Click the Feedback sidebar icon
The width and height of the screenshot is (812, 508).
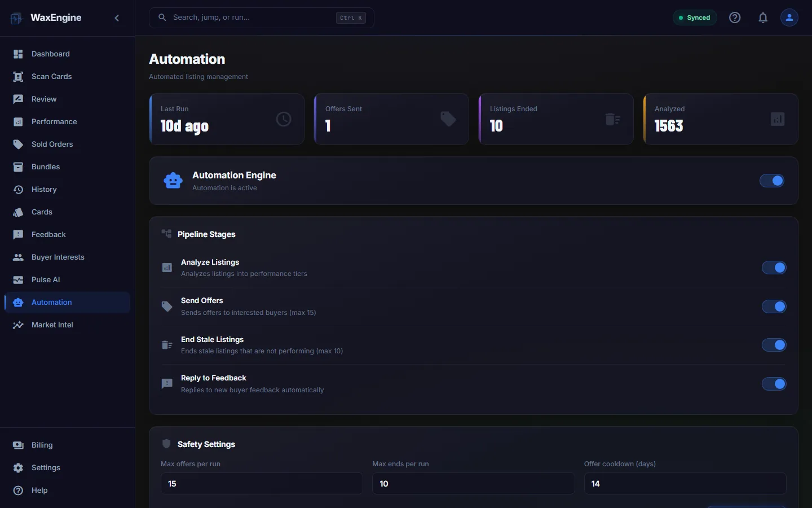coord(18,235)
